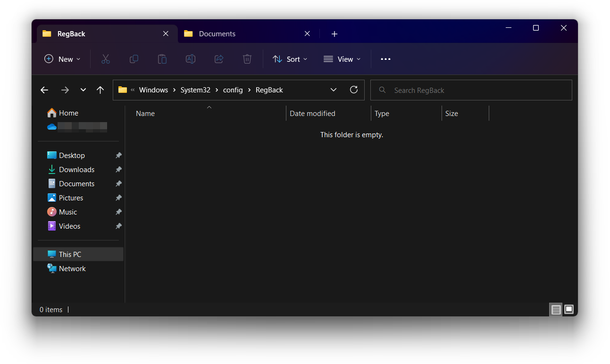Maximize the File Explorer window
The height and width of the screenshot is (364, 610).
coord(536,28)
